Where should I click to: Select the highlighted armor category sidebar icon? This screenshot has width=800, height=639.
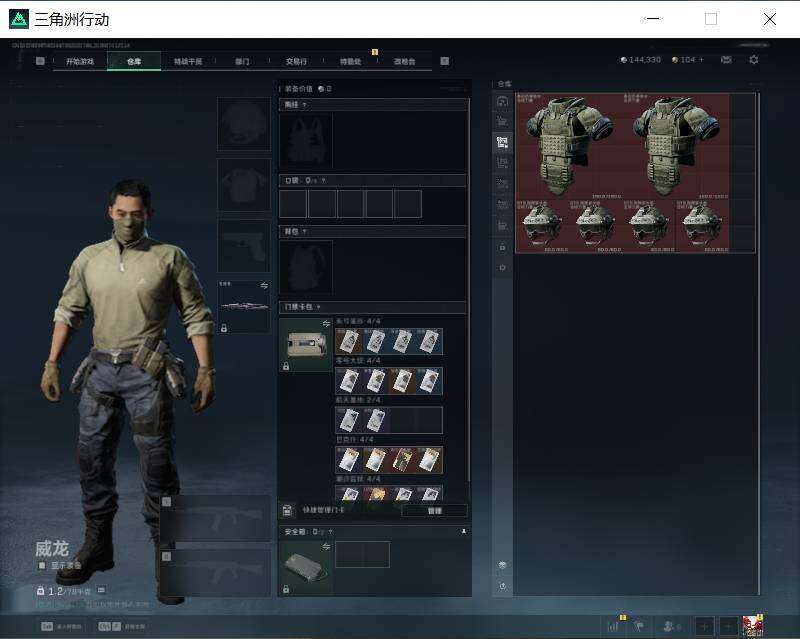[503, 142]
